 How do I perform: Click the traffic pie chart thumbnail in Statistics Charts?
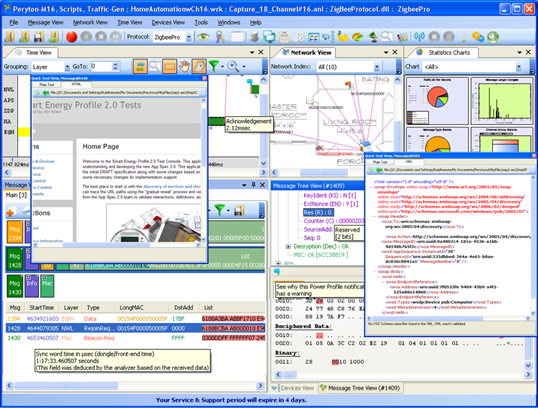tap(437, 101)
